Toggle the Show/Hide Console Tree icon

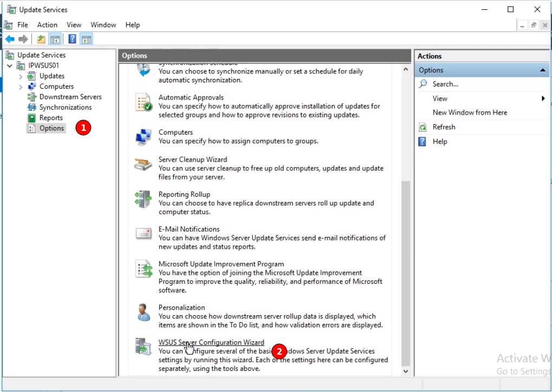point(55,39)
